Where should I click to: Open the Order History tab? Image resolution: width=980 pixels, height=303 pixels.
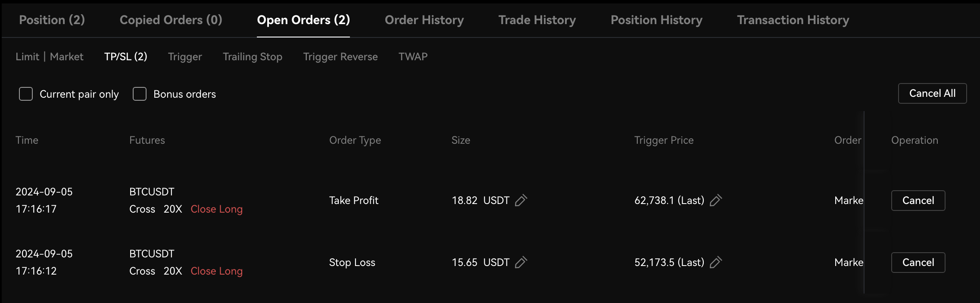424,20
